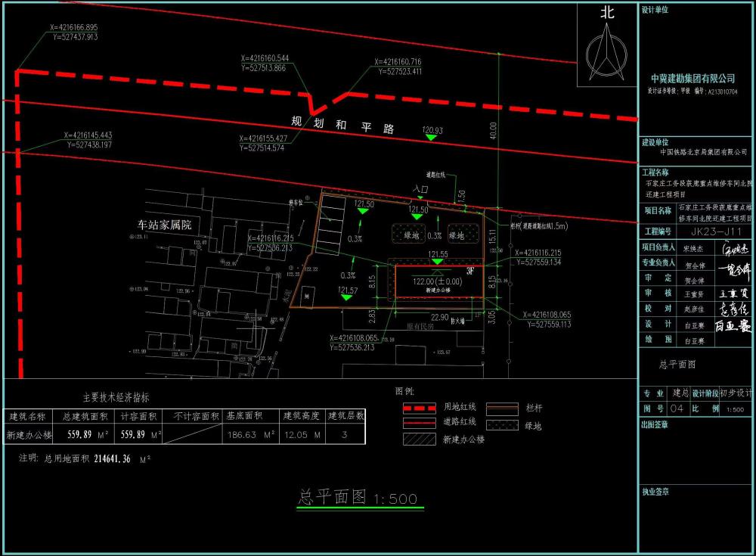756x556 pixels.
Task: Select the 214641.36 total land area value
Action: pyautogui.click(x=102, y=458)
